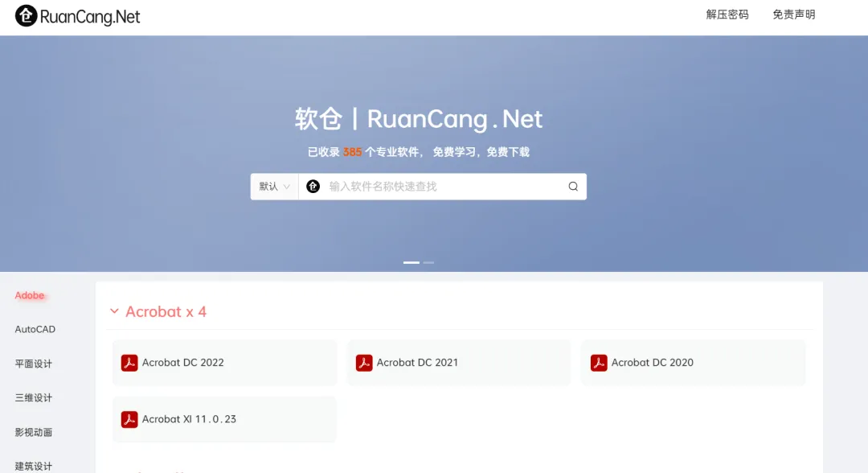The height and width of the screenshot is (473, 868).
Task: Click the Acrobat x 4 section title
Action: [x=166, y=312]
